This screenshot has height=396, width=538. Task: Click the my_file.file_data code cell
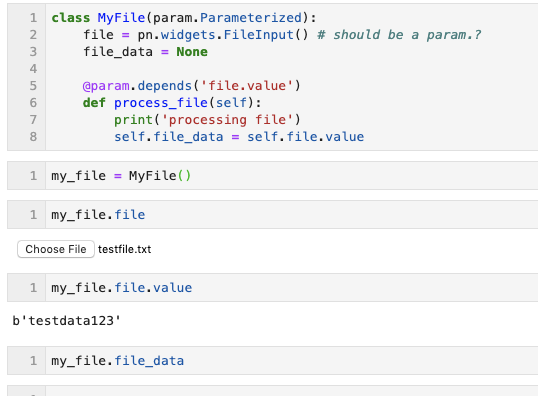coord(272,361)
